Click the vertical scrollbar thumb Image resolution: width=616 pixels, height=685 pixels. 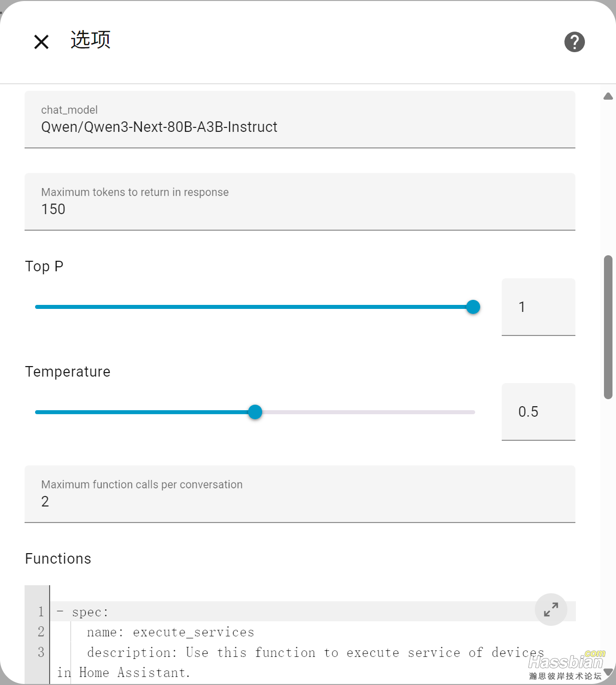(608, 327)
